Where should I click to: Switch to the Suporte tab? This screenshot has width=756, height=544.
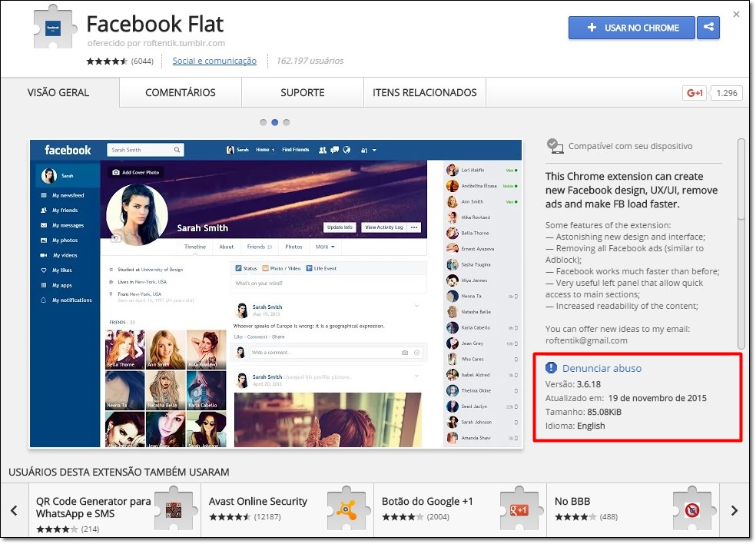tap(303, 93)
